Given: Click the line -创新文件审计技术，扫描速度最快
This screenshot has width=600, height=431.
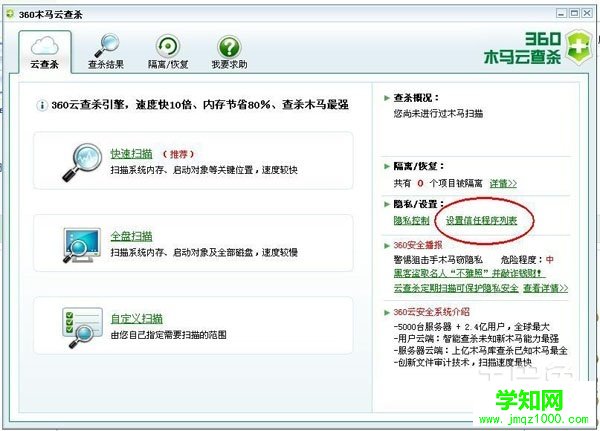Looking at the screenshot, I should tap(463, 362).
